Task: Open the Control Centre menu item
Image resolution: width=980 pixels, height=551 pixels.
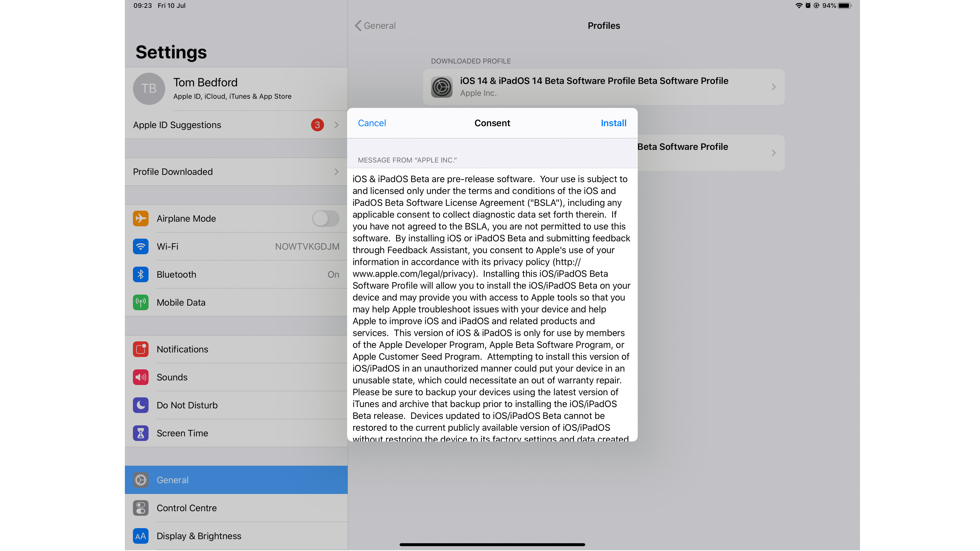Action: [236, 509]
